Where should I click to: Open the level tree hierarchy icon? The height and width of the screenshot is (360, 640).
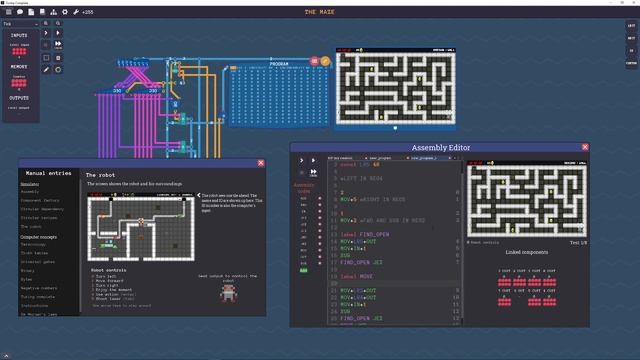tap(53, 12)
